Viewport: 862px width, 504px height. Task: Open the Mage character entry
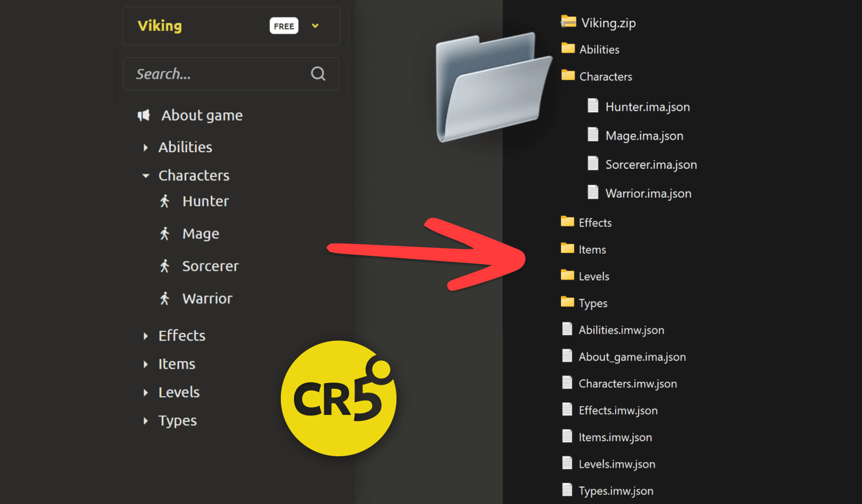201,234
